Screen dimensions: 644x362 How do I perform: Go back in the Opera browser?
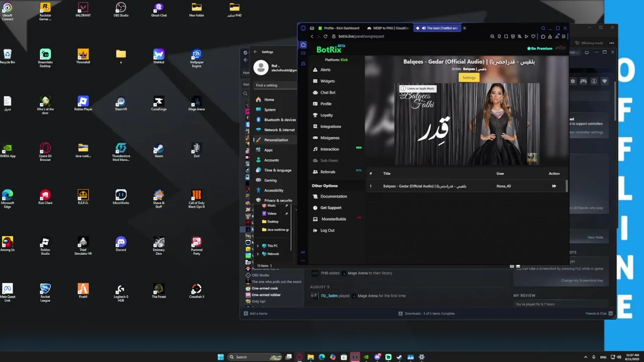tap(311, 36)
